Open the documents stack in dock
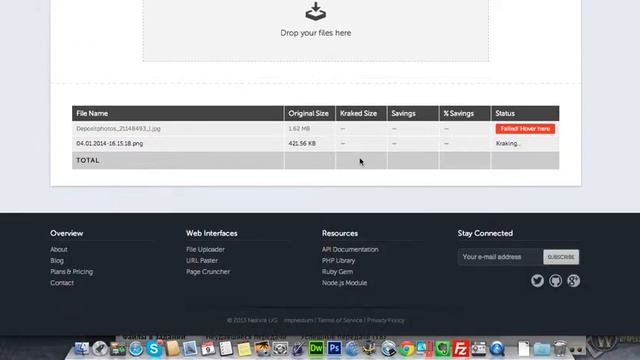Image resolution: width=640 pixels, height=360 pixels. coord(524,349)
